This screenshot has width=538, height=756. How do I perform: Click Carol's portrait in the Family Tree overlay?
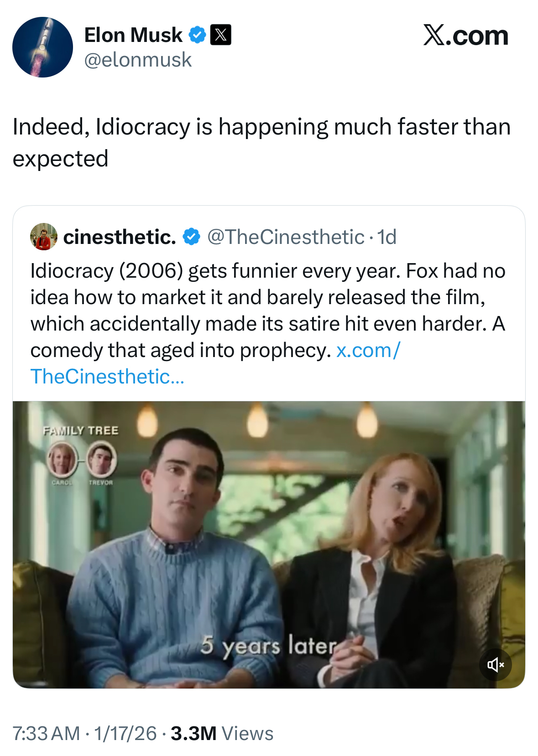coord(62,459)
